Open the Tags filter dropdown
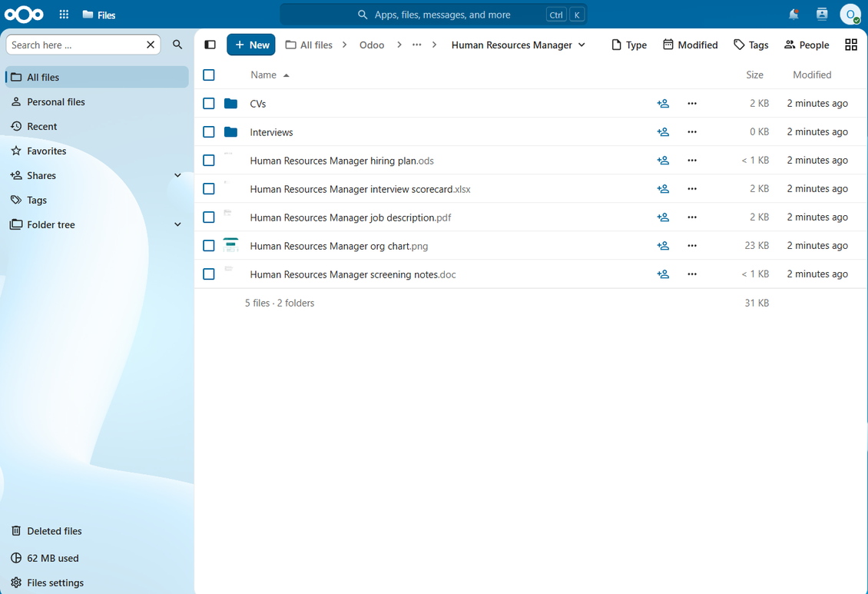Viewport: 868px width, 594px height. click(750, 45)
